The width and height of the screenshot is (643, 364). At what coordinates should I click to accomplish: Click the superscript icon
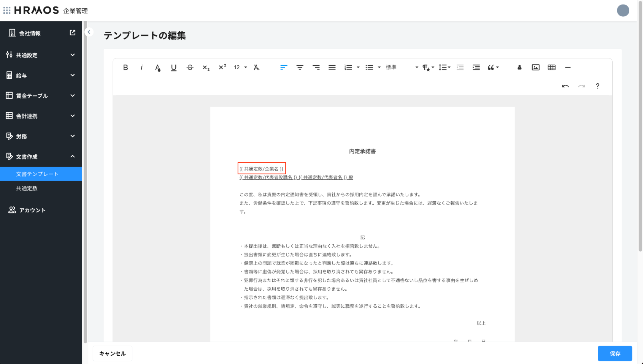[222, 67]
